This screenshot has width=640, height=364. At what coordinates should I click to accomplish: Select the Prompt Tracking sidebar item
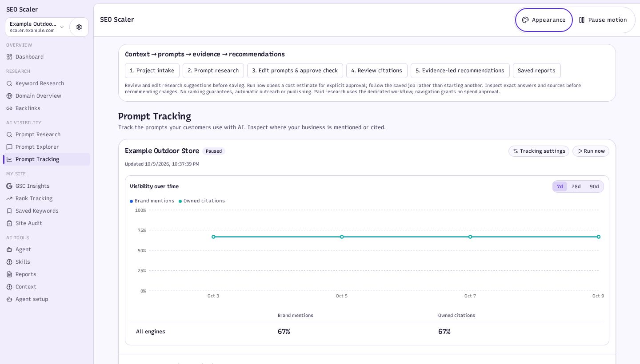(x=47, y=159)
